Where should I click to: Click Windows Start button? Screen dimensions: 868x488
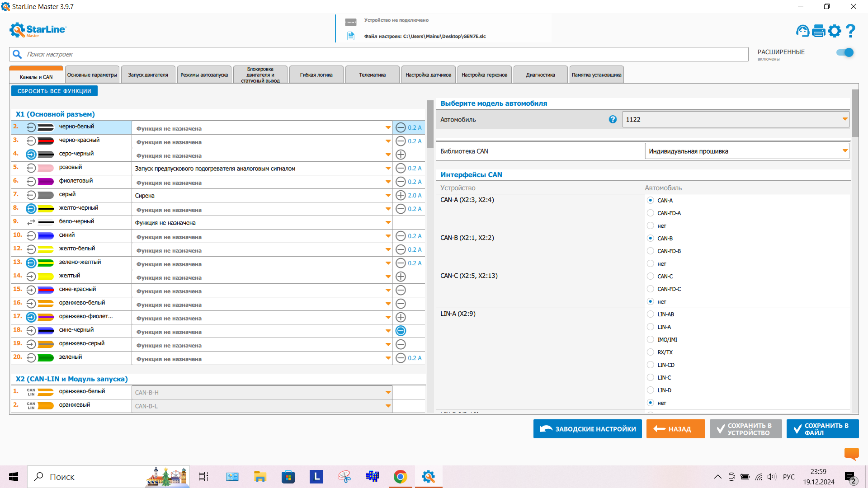[x=14, y=477]
